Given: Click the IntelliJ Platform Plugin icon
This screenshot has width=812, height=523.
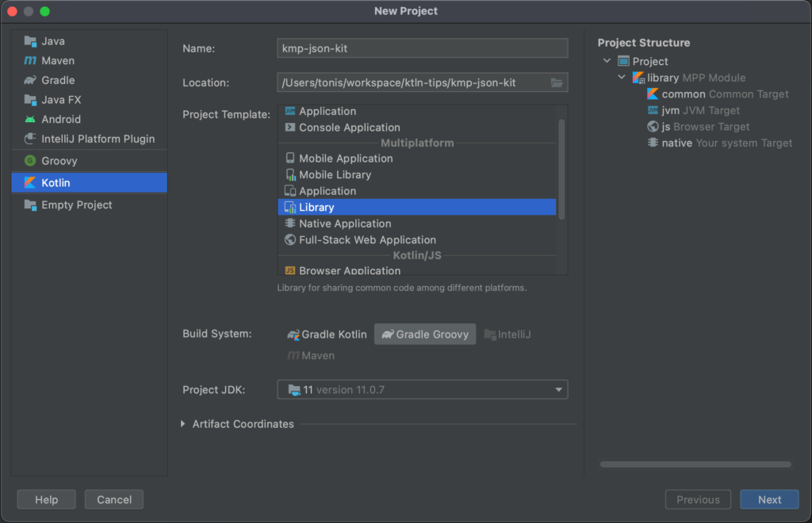Looking at the screenshot, I should (x=30, y=139).
